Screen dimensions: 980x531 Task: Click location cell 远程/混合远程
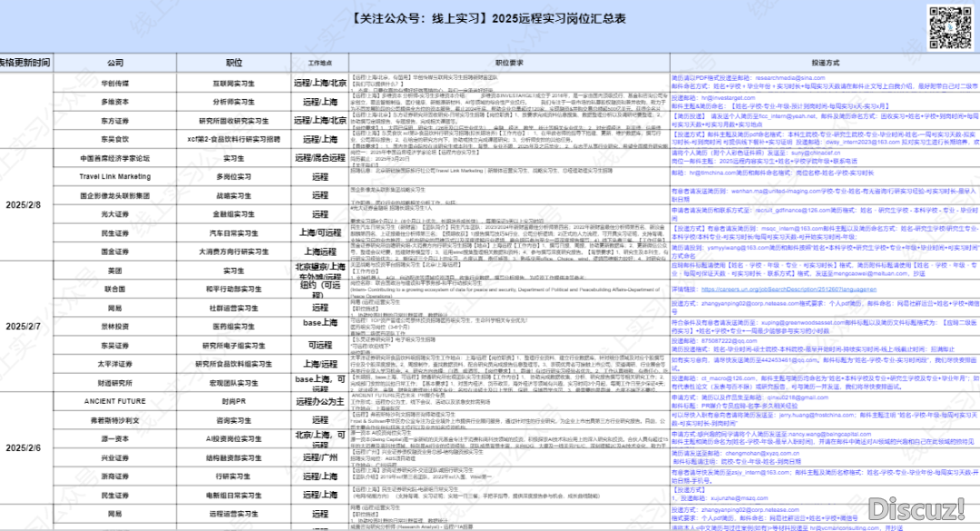click(320, 158)
